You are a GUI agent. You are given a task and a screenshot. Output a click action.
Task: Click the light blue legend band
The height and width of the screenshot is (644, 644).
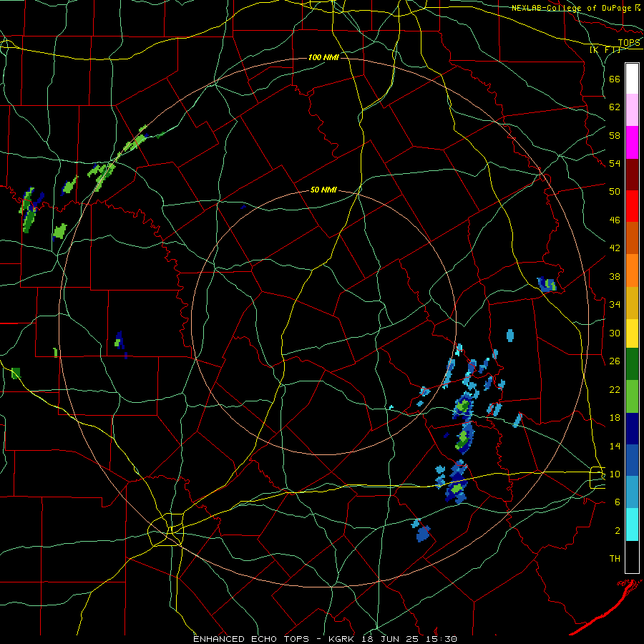click(x=632, y=492)
